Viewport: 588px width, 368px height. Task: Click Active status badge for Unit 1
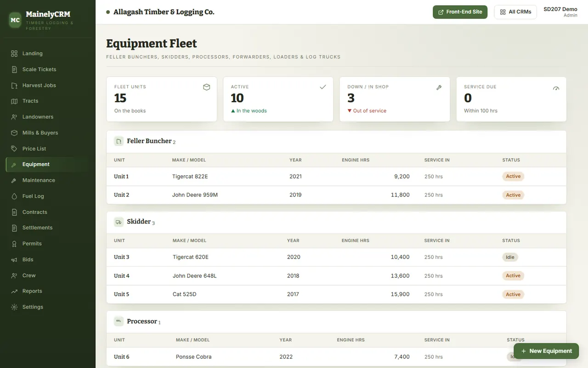[x=513, y=177]
